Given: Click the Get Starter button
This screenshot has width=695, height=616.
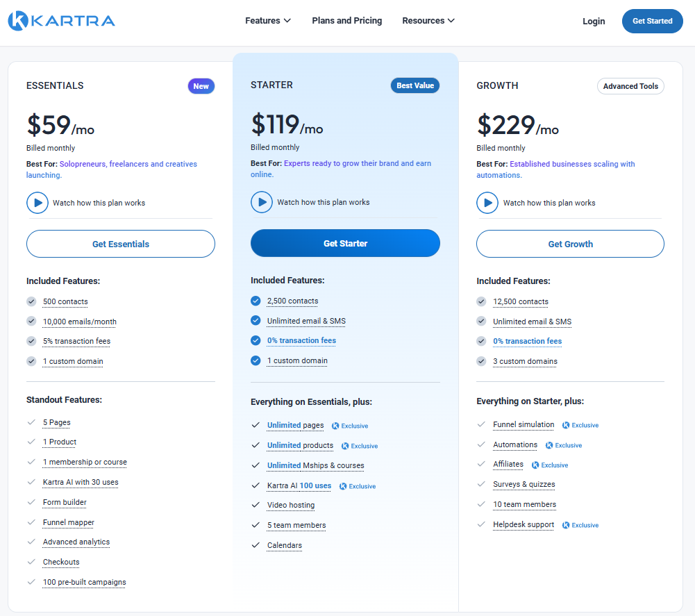Looking at the screenshot, I should click(345, 243).
